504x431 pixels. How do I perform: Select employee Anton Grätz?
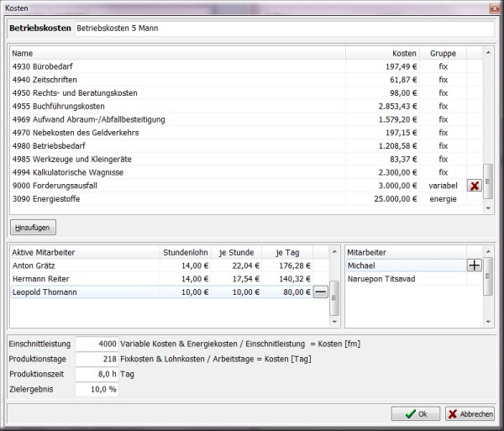tap(170, 265)
